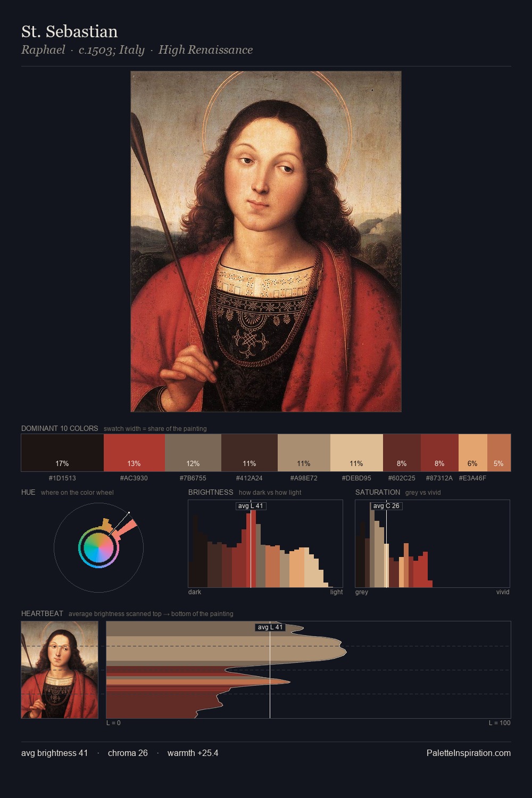The width and height of the screenshot is (532, 798).
Task: Click the artist name 'Raphael'
Action: [43, 49]
